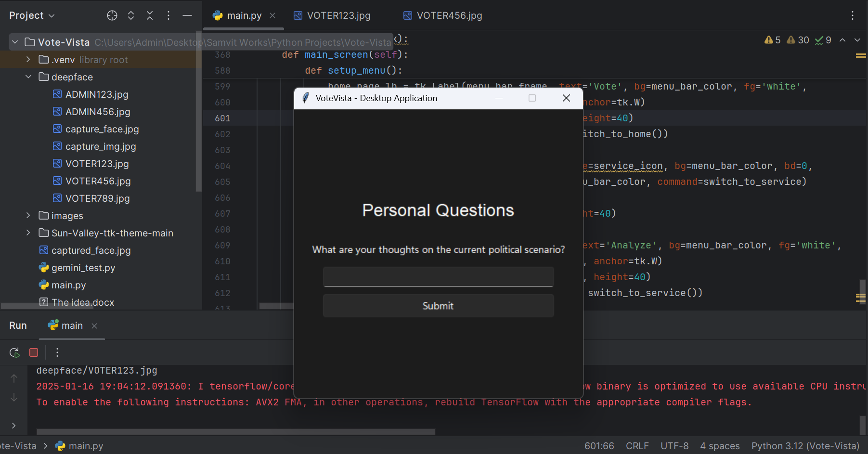Screen dimensions: 868x454
Task: Select The idea.docx file
Action: pyautogui.click(x=83, y=302)
